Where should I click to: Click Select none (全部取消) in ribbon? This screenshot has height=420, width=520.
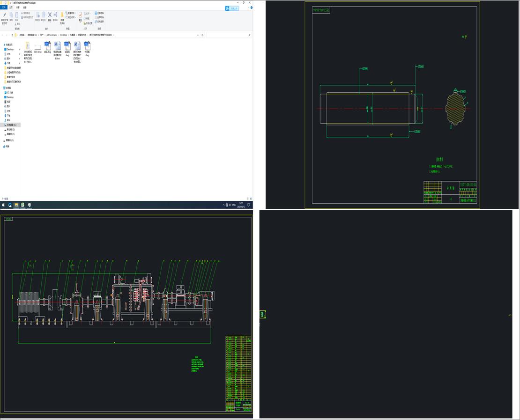99,17
